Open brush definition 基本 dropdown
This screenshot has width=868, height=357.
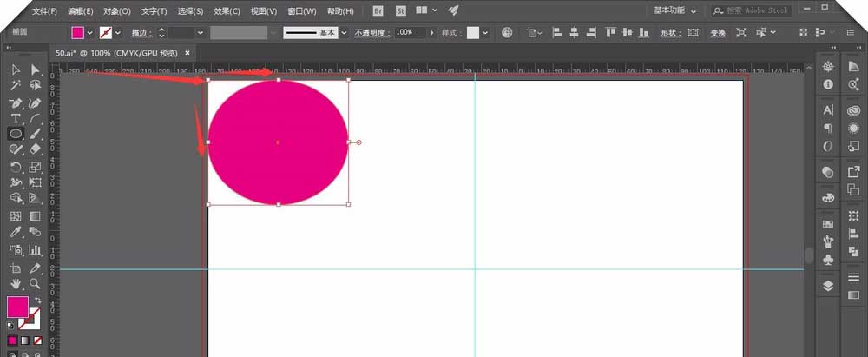click(x=345, y=33)
